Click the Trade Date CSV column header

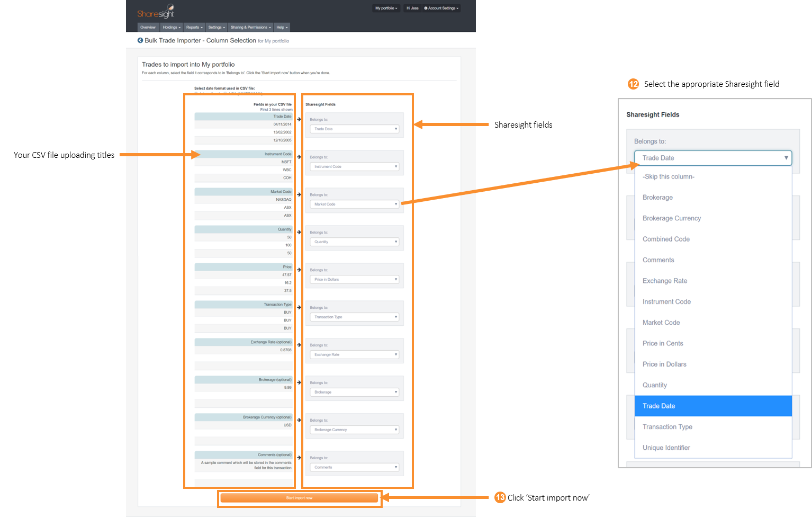coord(243,117)
